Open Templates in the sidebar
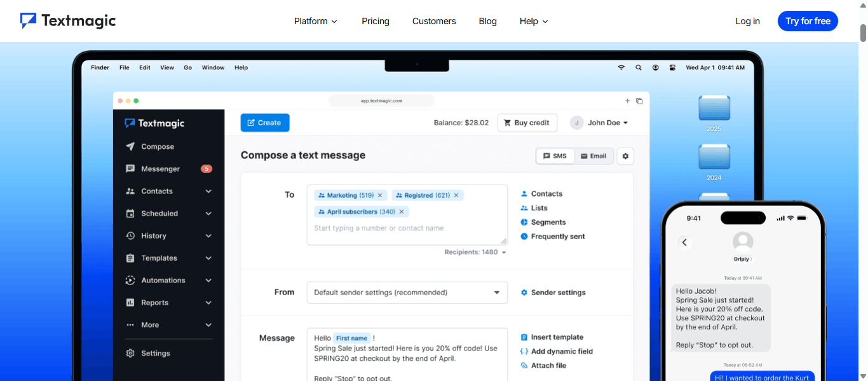This screenshot has height=381, width=868. [x=159, y=258]
